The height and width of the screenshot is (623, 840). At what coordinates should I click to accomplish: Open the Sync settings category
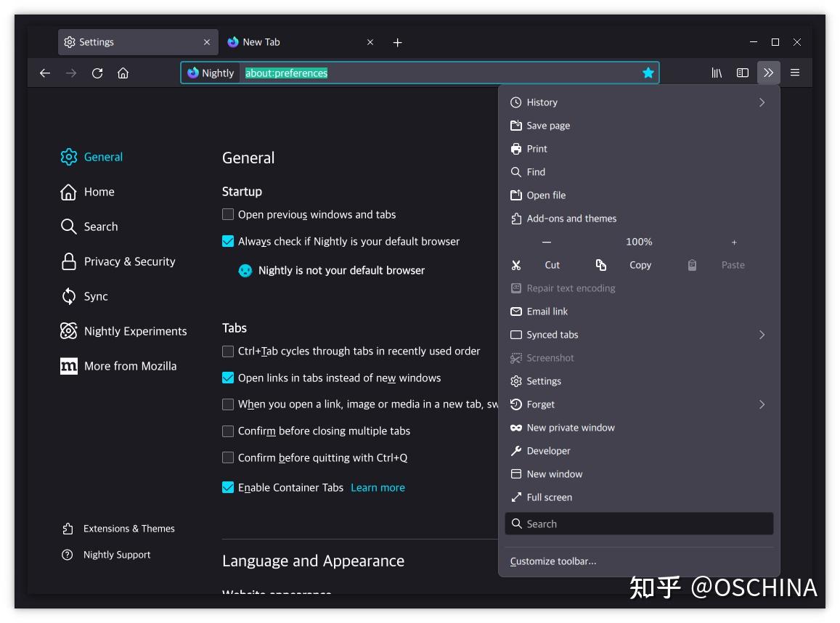click(x=84, y=296)
